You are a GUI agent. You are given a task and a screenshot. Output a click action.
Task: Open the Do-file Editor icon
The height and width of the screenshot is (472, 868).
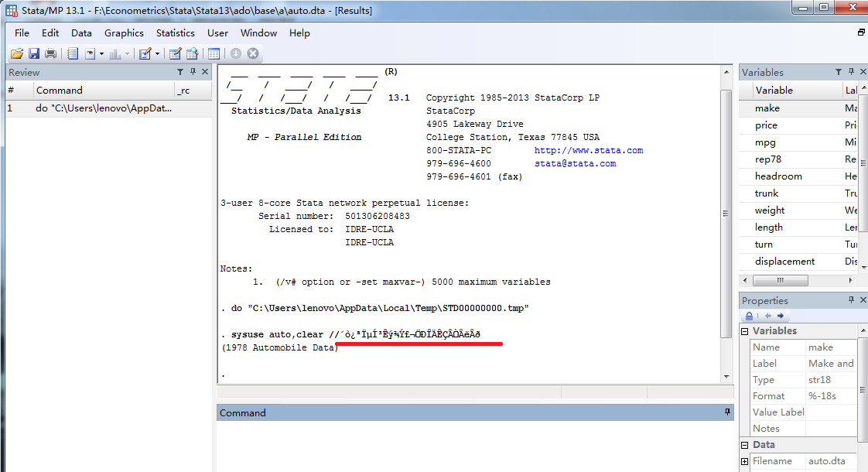click(x=145, y=53)
